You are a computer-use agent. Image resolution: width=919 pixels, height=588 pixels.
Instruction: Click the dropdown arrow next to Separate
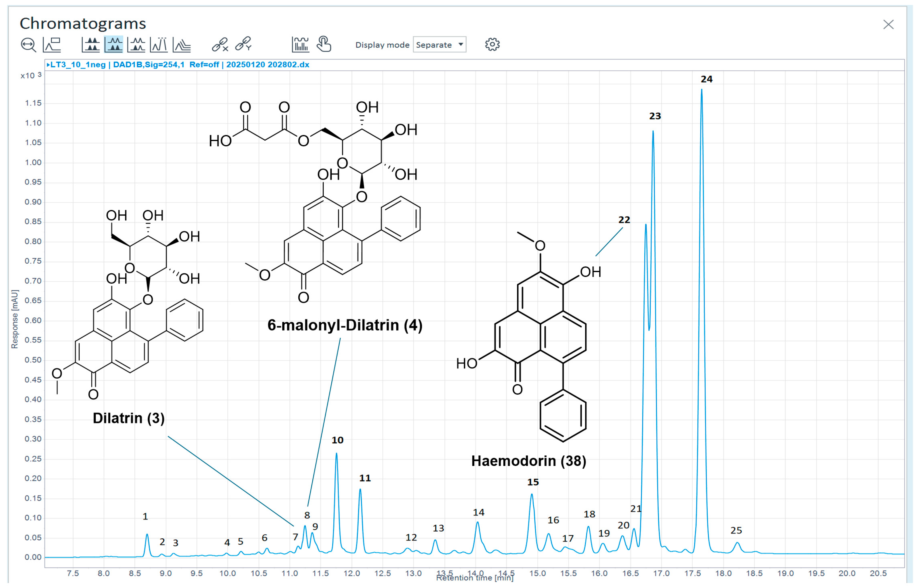tap(461, 45)
